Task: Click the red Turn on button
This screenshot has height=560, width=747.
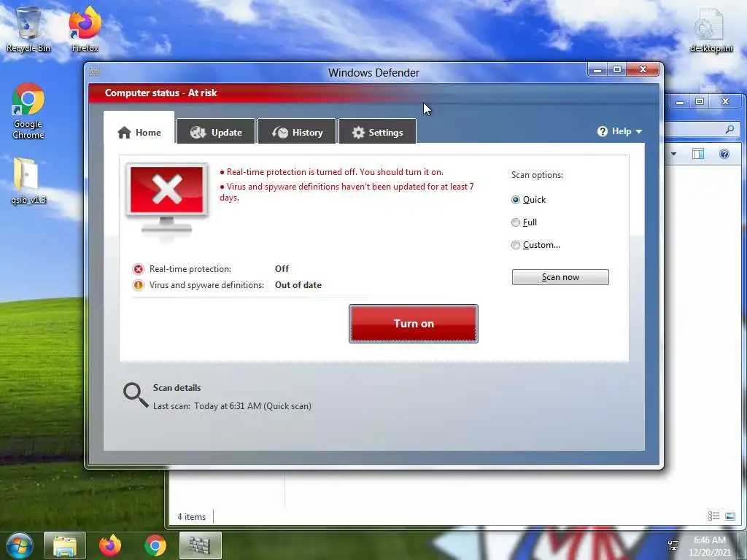Action: coord(414,323)
